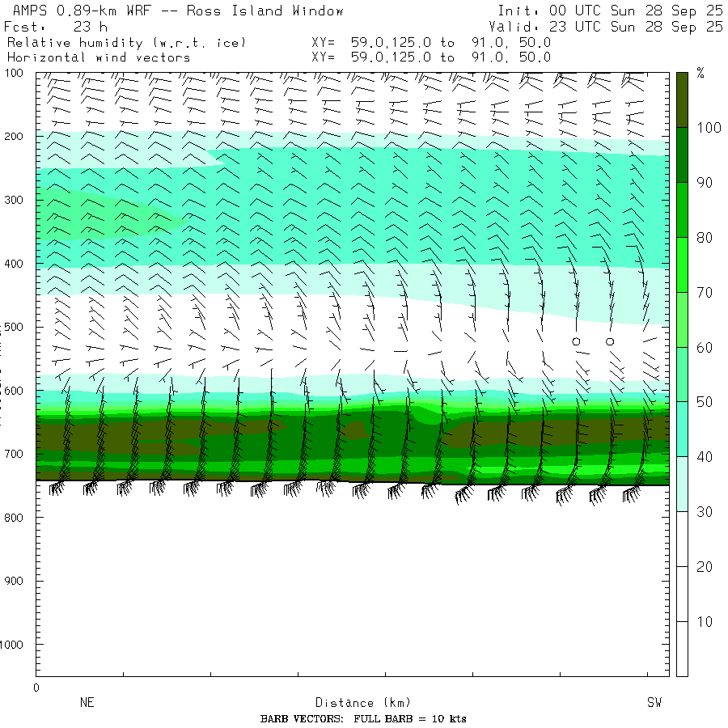Click the '90' colorbar scale label
The height and width of the screenshot is (728, 728).
tap(705, 183)
